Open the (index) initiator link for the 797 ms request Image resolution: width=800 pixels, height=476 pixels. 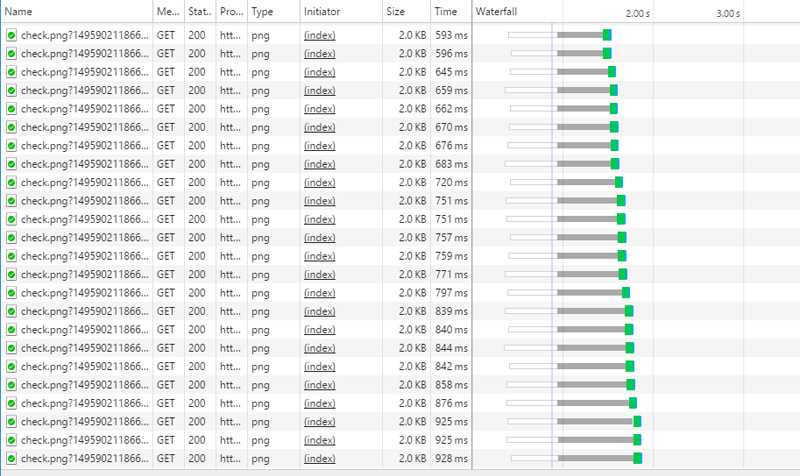click(320, 293)
